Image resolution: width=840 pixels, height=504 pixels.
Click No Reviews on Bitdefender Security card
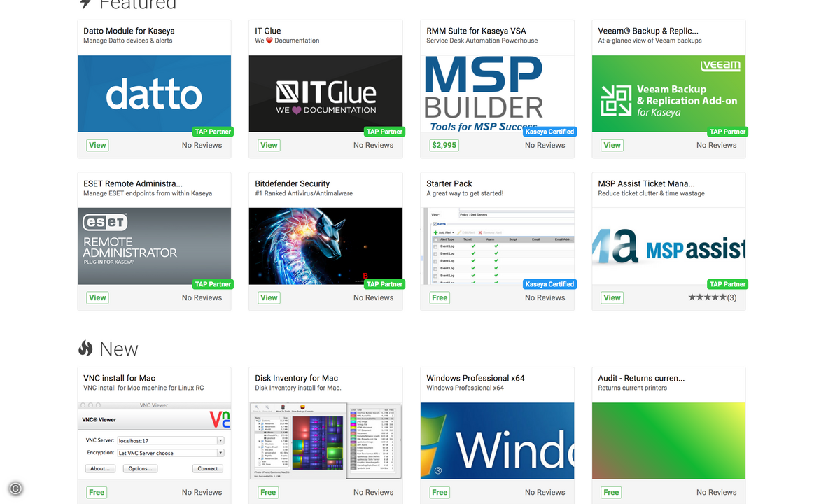pyautogui.click(x=373, y=297)
